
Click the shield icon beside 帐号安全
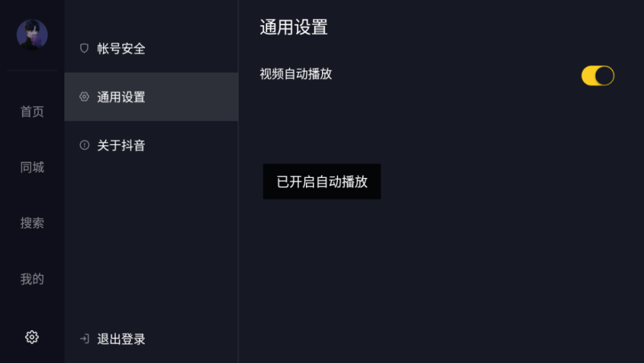pyautogui.click(x=84, y=48)
